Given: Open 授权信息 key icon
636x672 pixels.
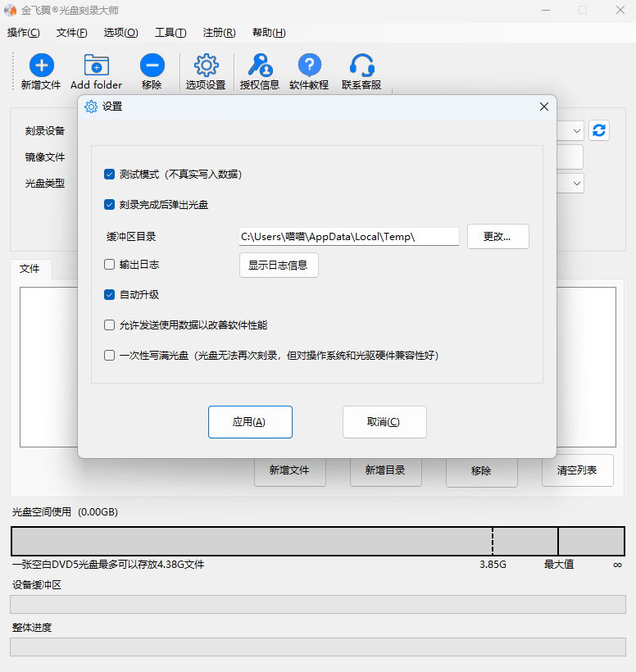Looking at the screenshot, I should (x=260, y=66).
